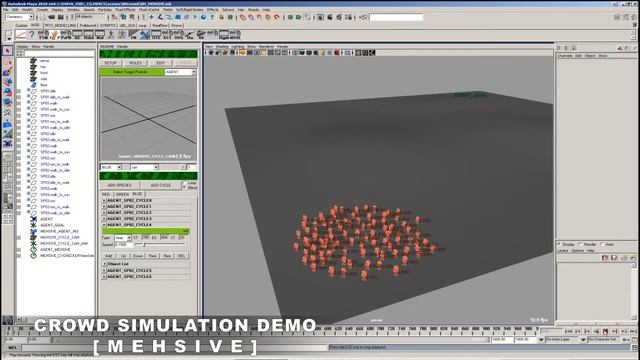Open the Particles menu
The height and width of the screenshot is (360, 640).
[105, 9]
